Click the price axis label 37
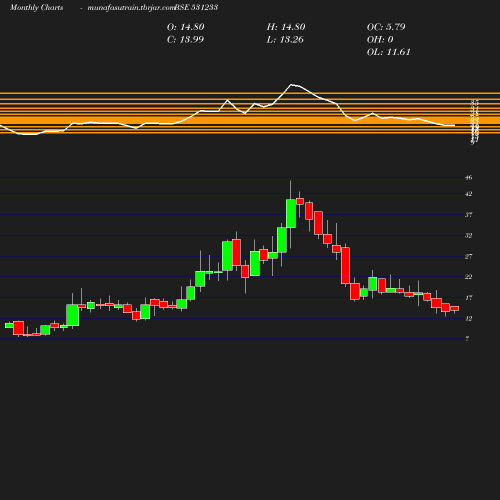500x500 pixels. coord(469,215)
